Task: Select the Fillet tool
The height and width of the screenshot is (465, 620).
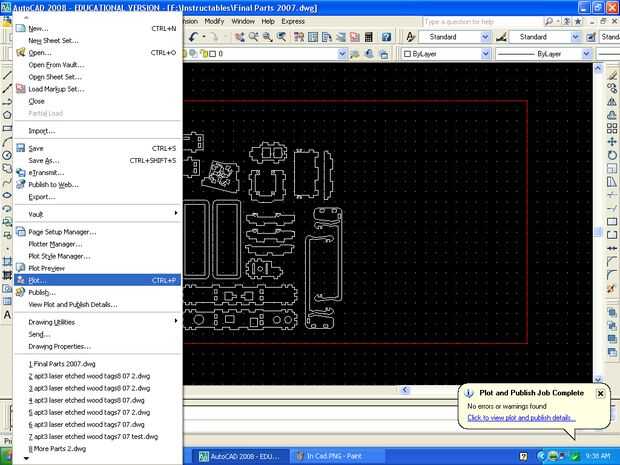Action: coord(612,275)
